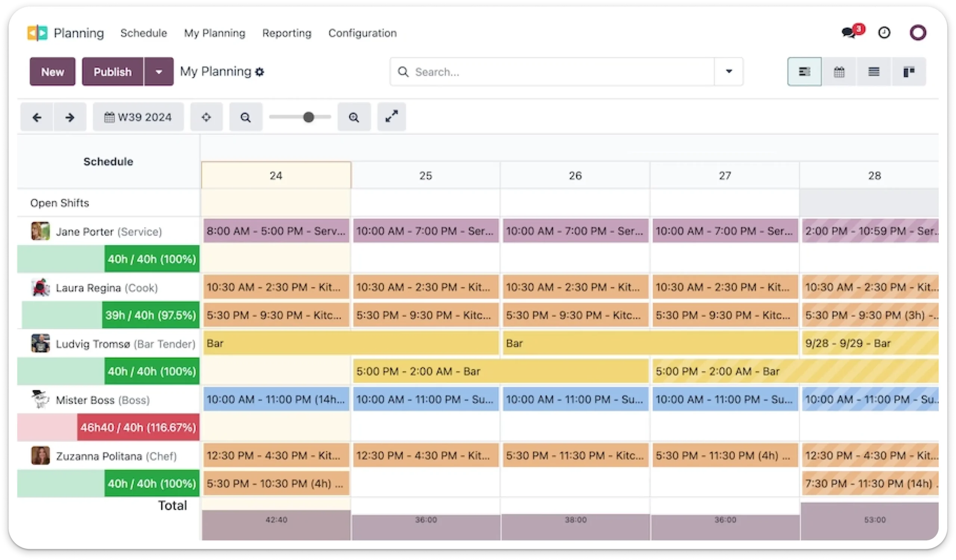Open the Reporting menu
Image resolution: width=956 pixels, height=560 pixels.
click(287, 33)
